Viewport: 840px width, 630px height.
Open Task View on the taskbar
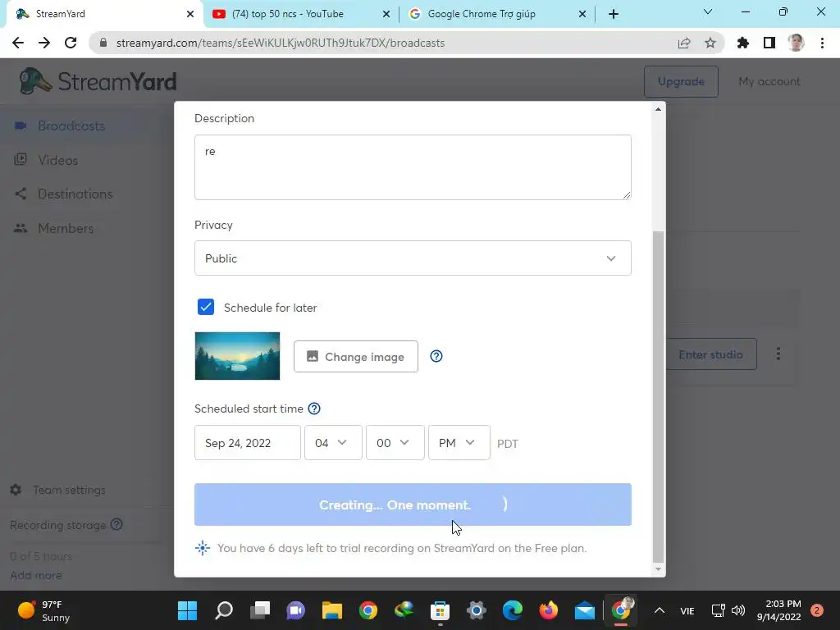click(x=260, y=610)
